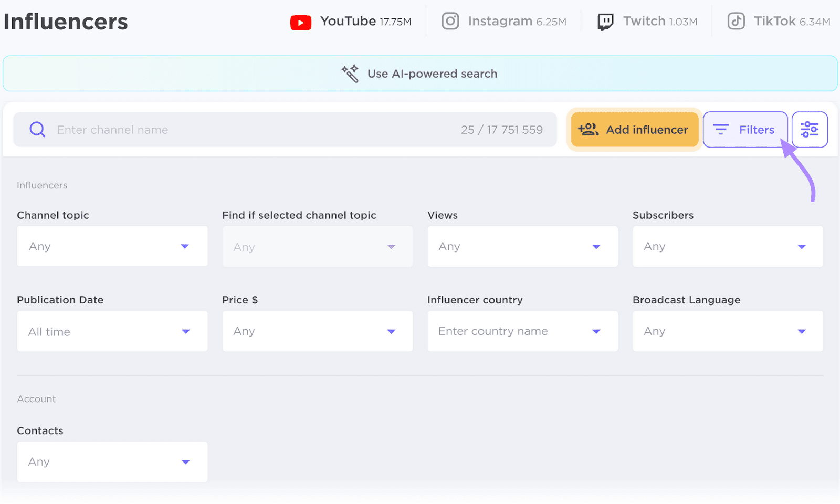Switch to the Twitch platform tab
Screen dimensions: 840x504
click(x=647, y=21)
